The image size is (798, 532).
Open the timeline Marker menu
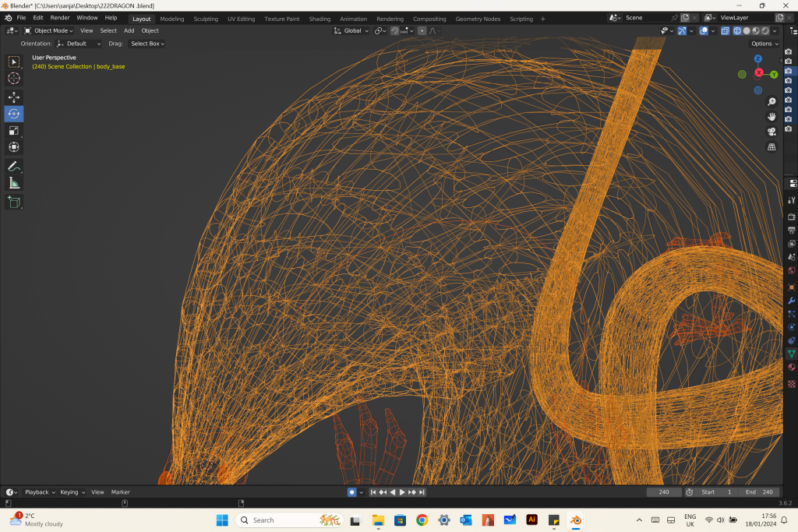click(x=121, y=492)
